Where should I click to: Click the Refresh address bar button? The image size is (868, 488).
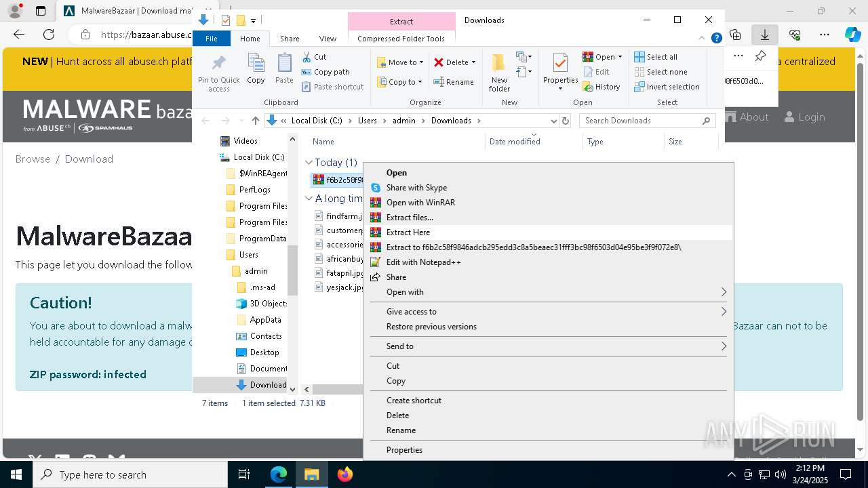pos(566,121)
